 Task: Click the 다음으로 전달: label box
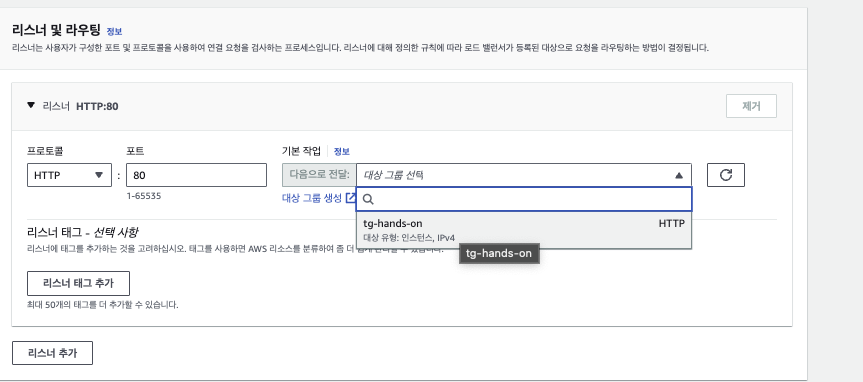(x=319, y=175)
